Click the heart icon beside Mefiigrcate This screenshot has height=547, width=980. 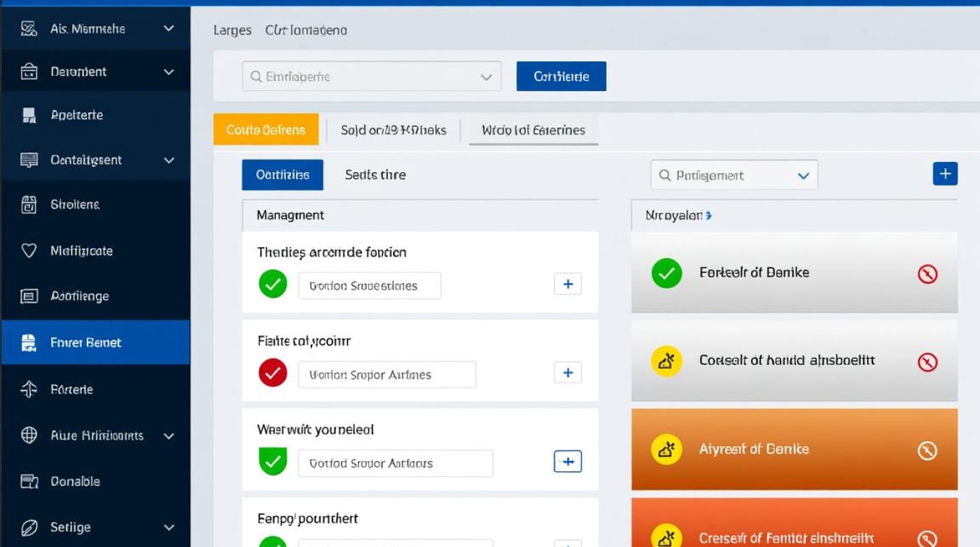click(29, 251)
